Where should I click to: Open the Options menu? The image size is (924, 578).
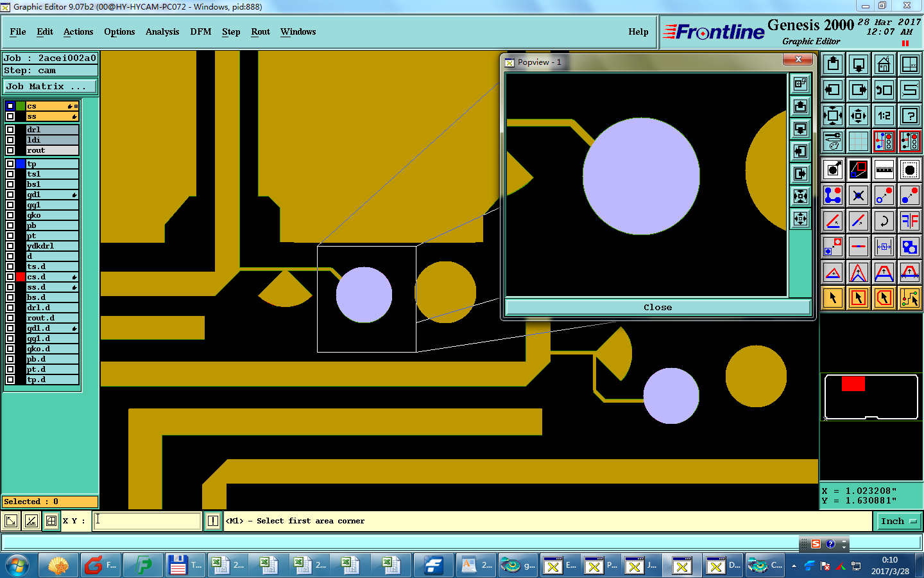119,31
